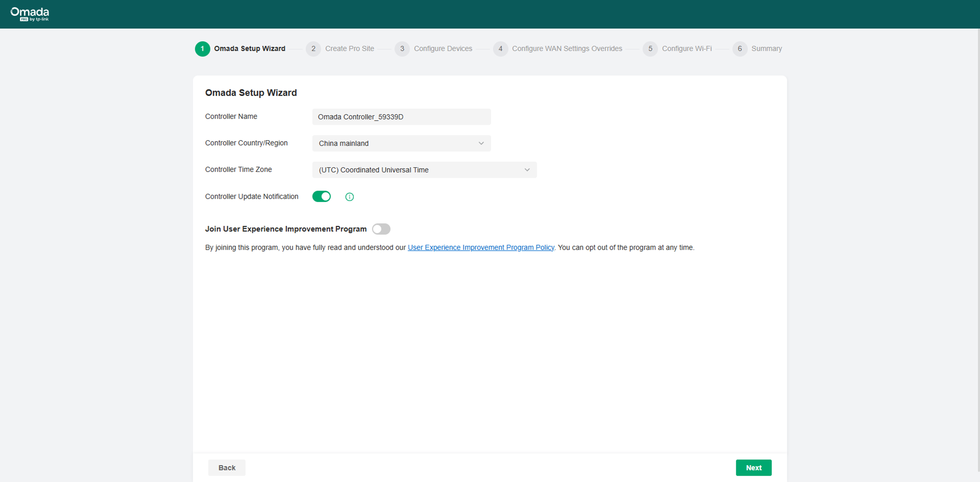Click the Controller Name input field

coord(401,116)
